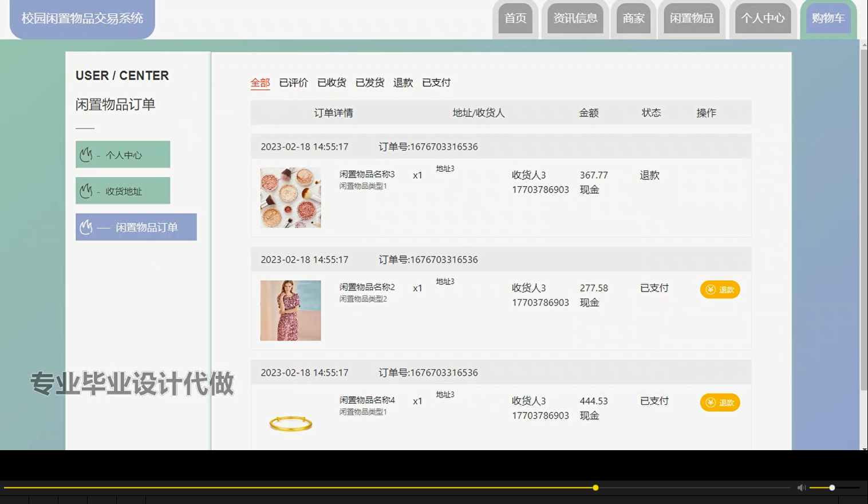Image resolution: width=868 pixels, height=504 pixels.
Task: Click the speaker icon to mute the video
Action: [800, 487]
